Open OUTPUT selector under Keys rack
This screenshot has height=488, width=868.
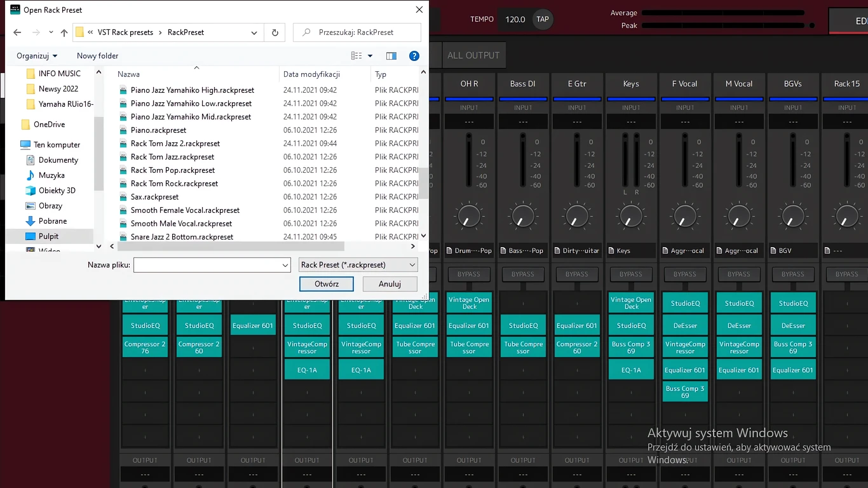(x=631, y=475)
